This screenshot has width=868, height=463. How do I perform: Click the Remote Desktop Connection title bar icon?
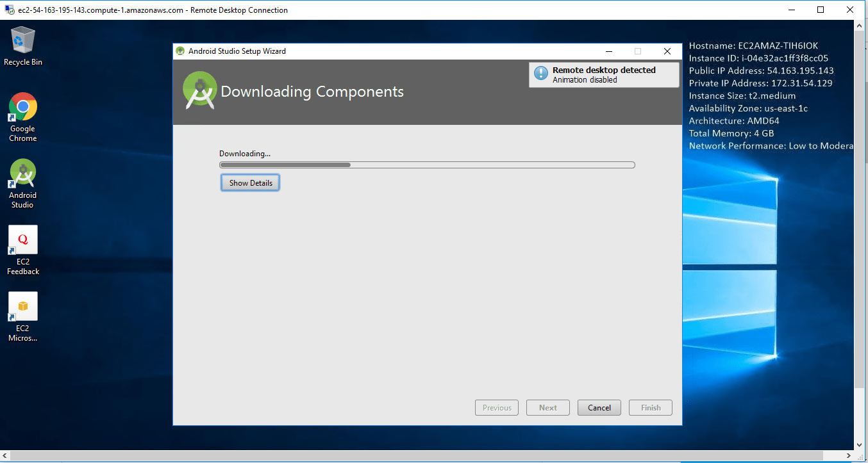coord(9,10)
